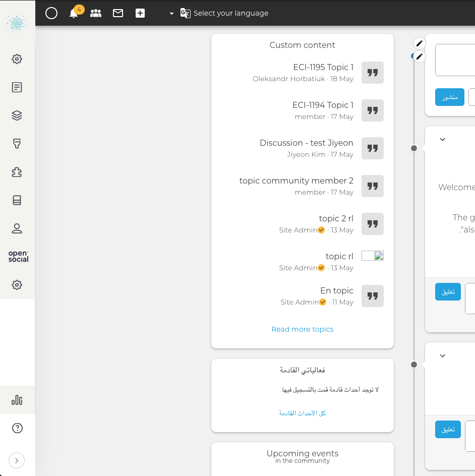475x476 pixels.
Task: Click the pencil edit toggle on the stream block
Action: 419,43
